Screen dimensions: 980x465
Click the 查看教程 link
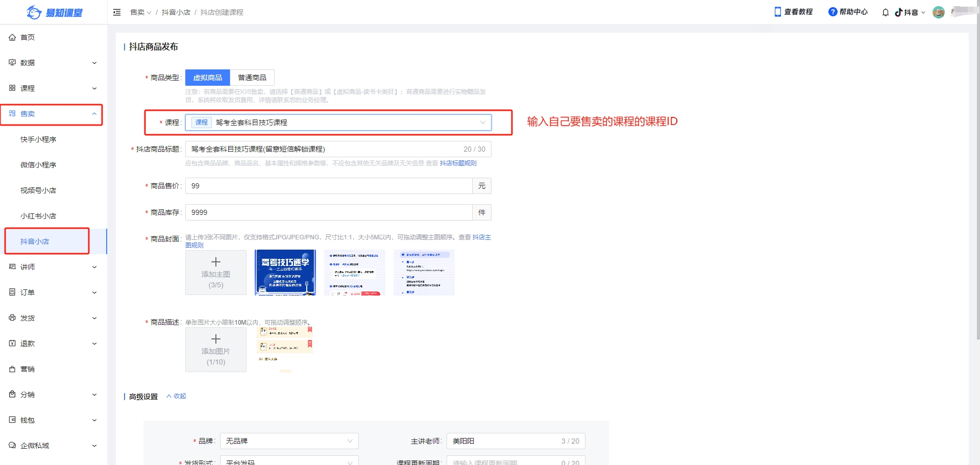[798, 12]
